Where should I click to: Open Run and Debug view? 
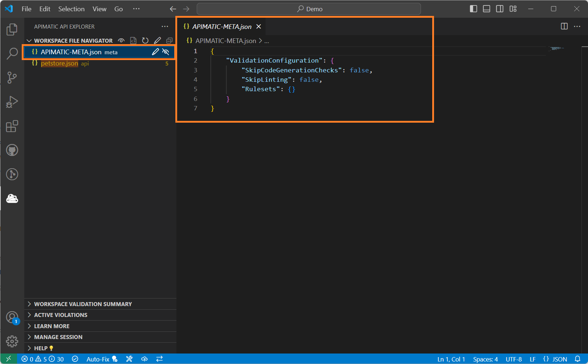click(x=12, y=102)
